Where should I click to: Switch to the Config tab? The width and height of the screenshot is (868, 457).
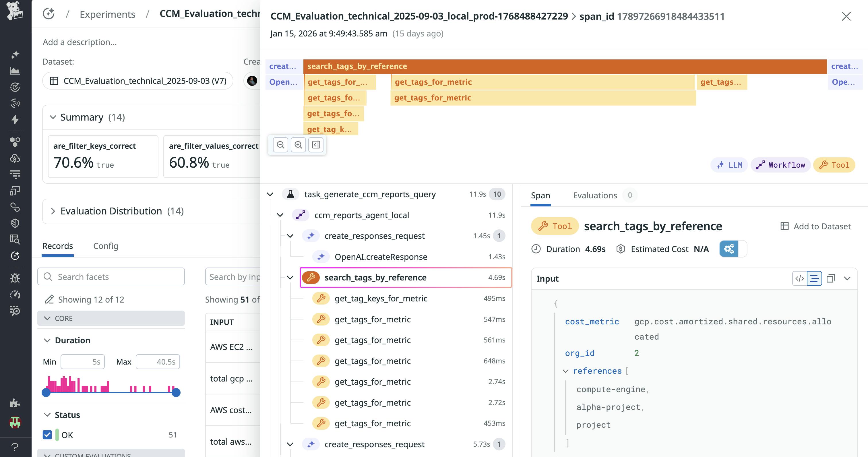coord(105,246)
